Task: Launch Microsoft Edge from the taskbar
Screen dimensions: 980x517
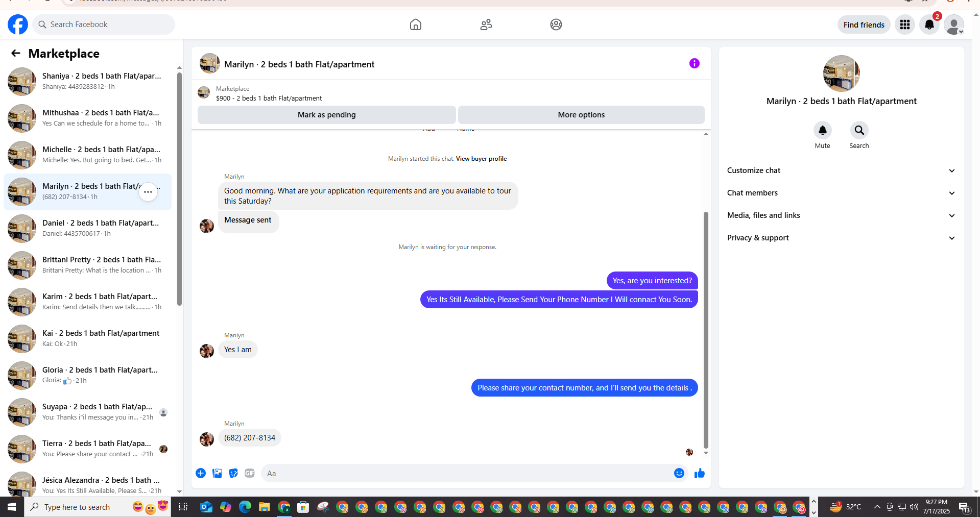Action: (245, 507)
